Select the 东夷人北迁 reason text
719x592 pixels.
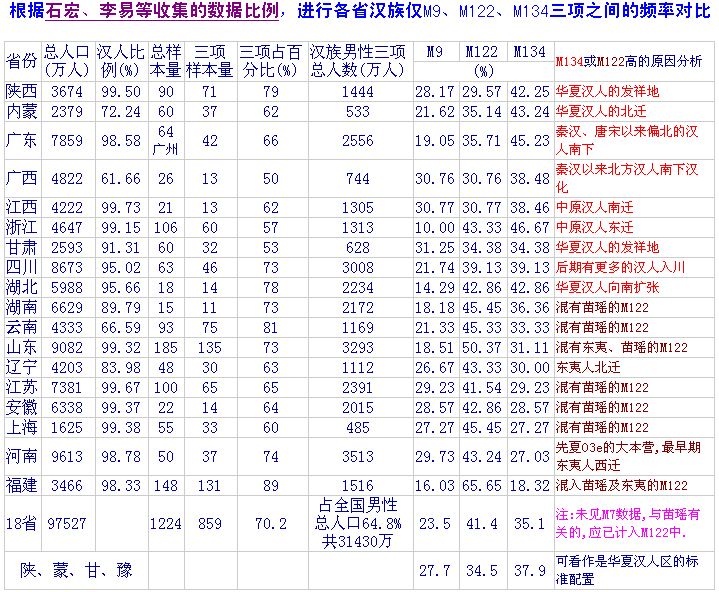pyautogui.click(x=588, y=367)
